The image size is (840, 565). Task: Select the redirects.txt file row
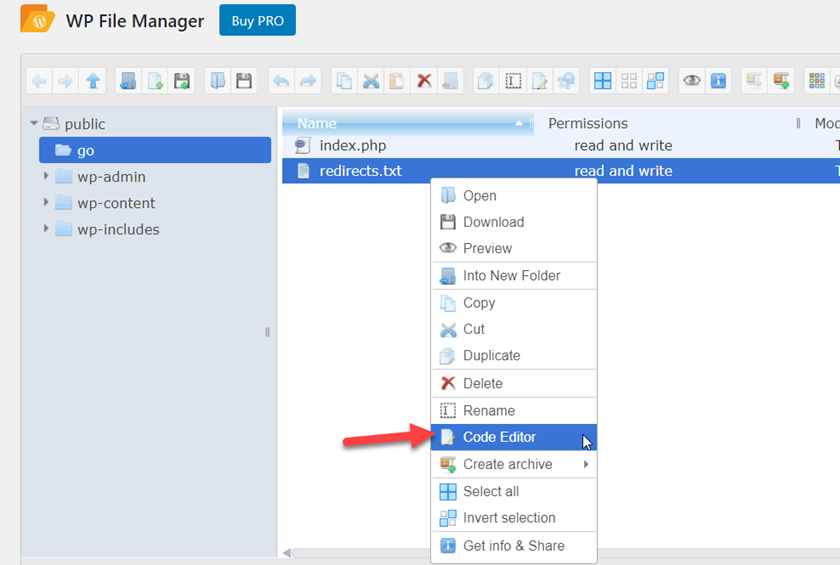[561, 171]
